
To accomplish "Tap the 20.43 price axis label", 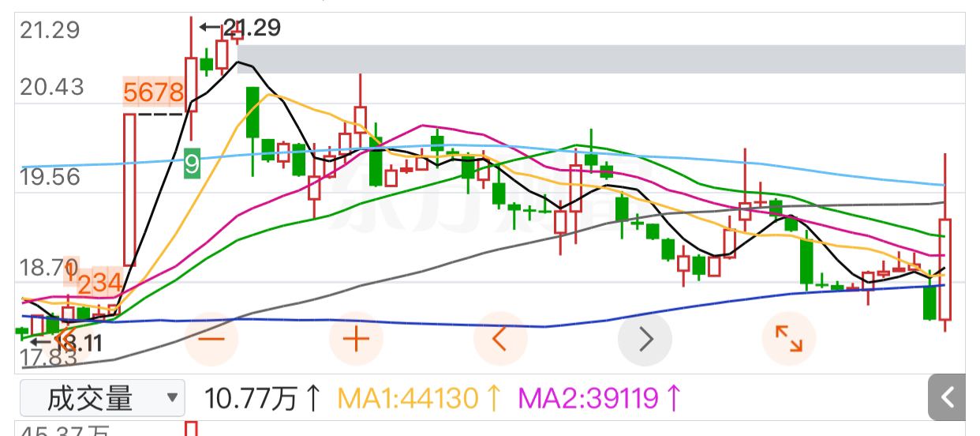I will [x=51, y=87].
